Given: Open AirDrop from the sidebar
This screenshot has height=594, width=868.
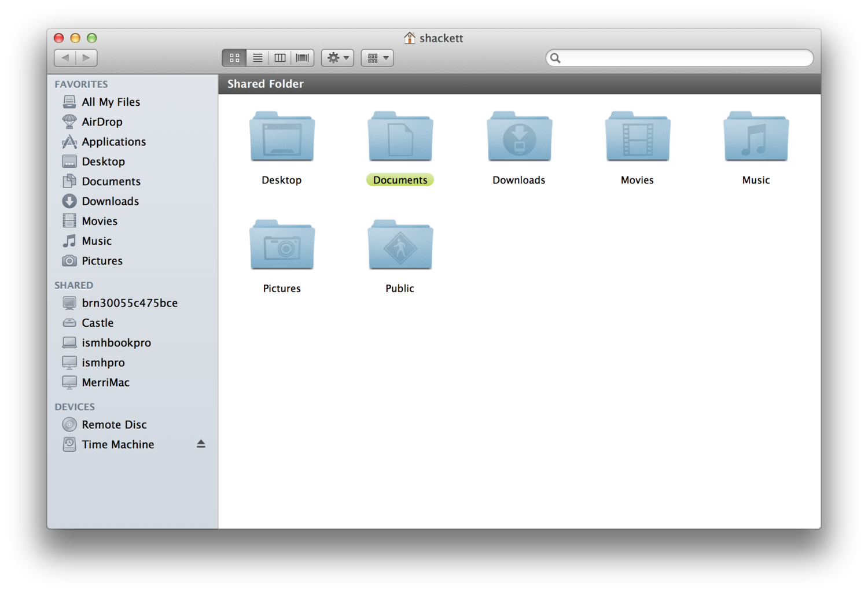Looking at the screenshot, I should [102, 121].
